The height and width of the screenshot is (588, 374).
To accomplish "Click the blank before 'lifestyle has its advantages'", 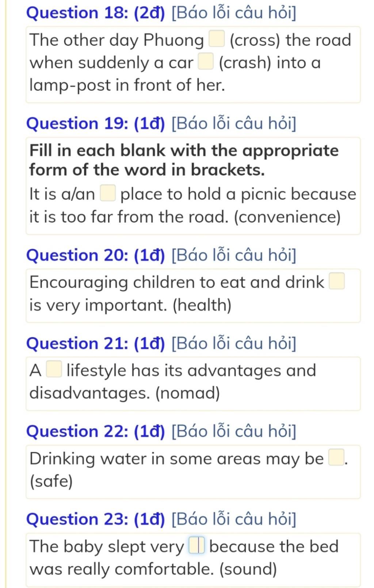I will point(54,369).
